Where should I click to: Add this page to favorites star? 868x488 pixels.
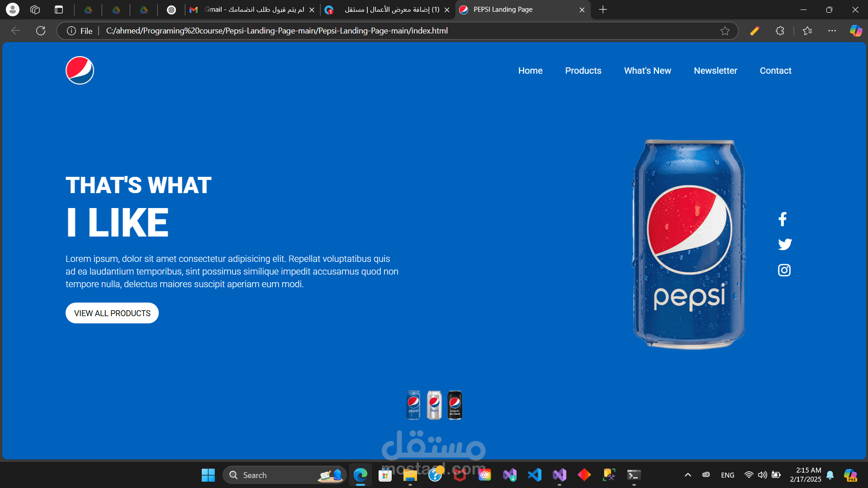tap(725, 31)
